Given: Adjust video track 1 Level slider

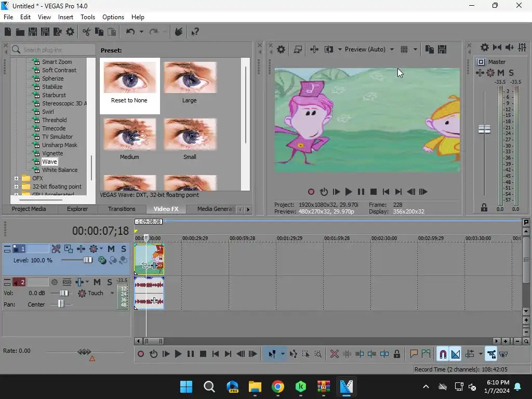Looking at the screenshot, I should tap(87, 260).
